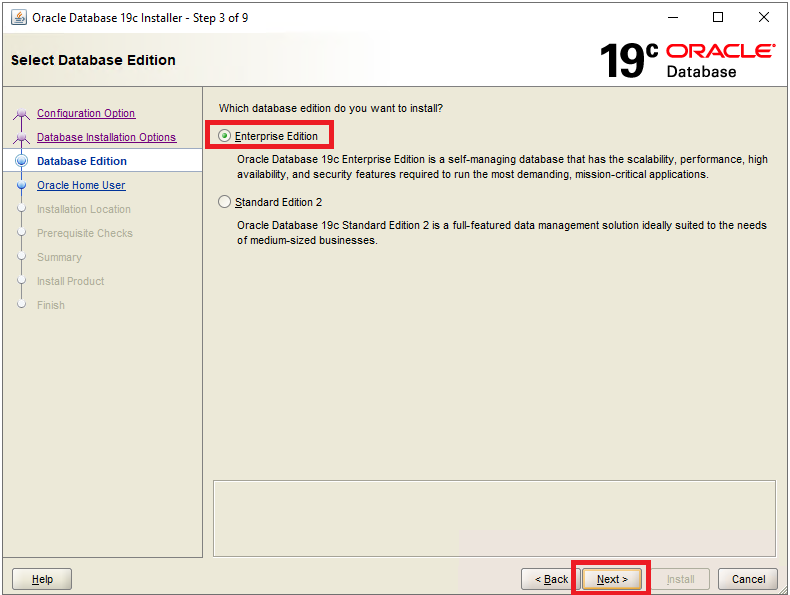This screenshot has height=595, width=790.
Task: Maximize the Oracle installer window
Action: (718, 18)
